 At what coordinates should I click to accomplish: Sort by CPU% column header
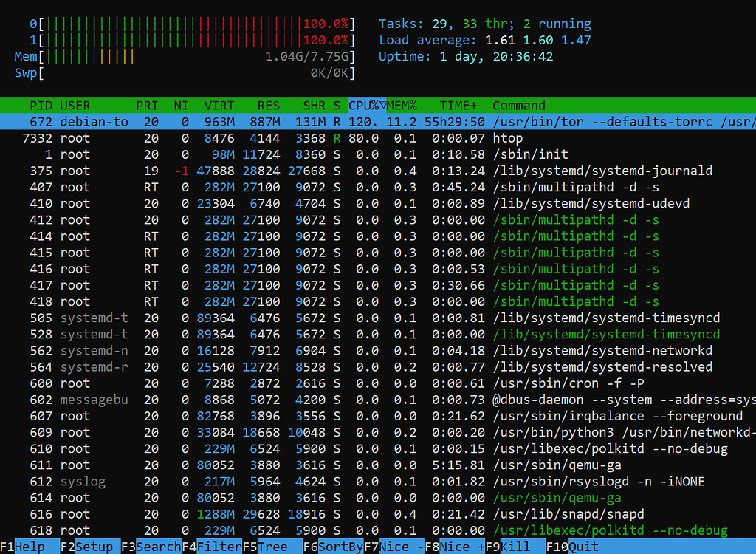(x=367, y=106)
